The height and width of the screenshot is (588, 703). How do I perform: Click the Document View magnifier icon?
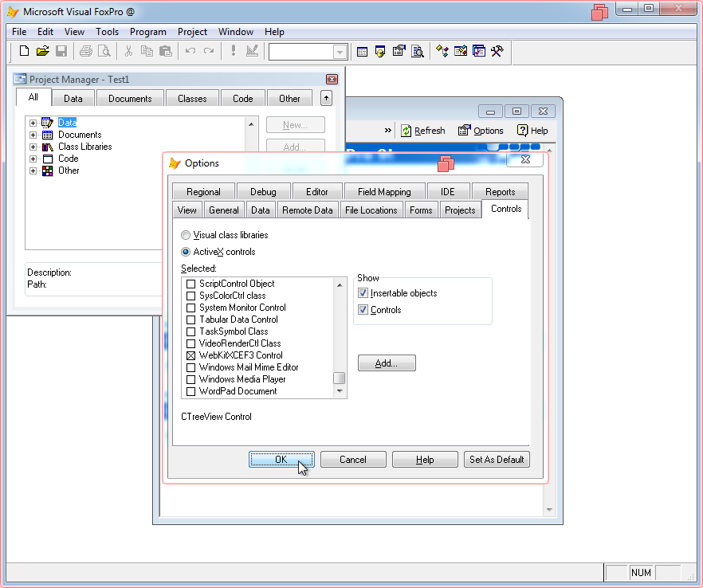(418, 52)
